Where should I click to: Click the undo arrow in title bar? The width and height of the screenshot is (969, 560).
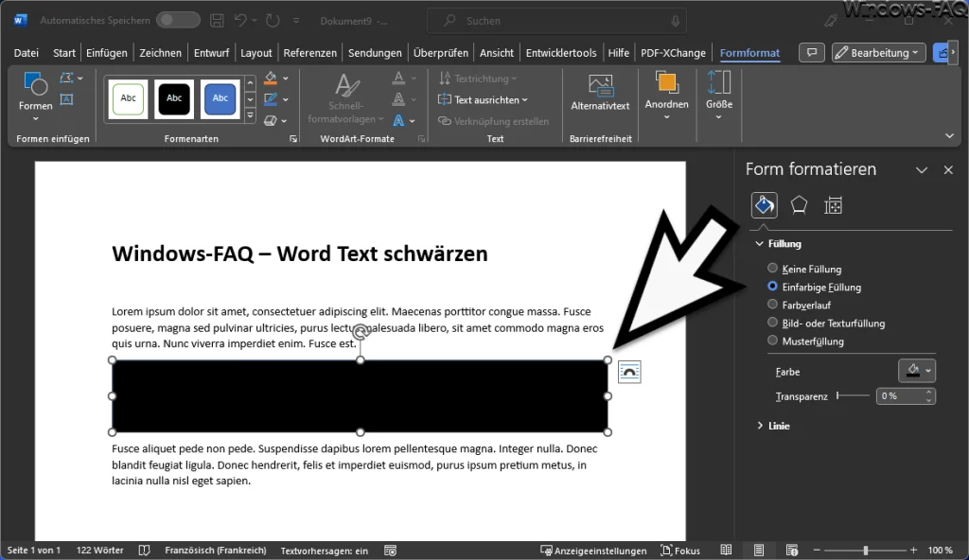[x=240, y=21]
